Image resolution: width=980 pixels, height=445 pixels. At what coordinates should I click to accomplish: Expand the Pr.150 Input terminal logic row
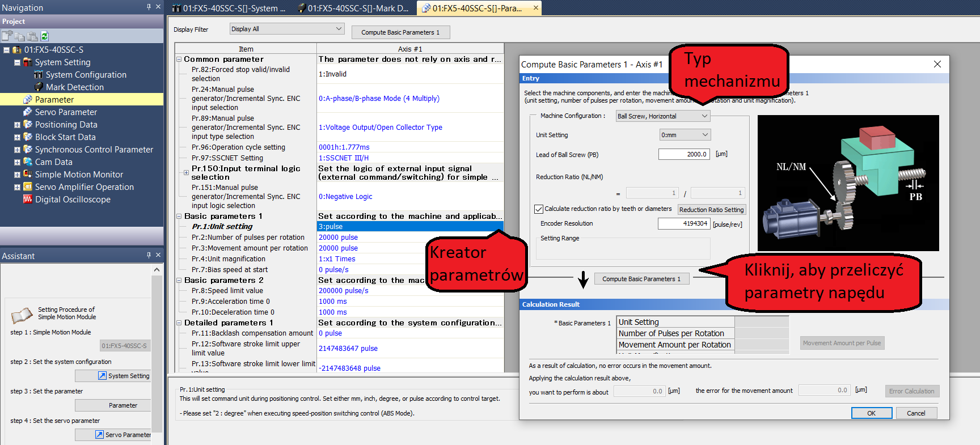[186, 172]
